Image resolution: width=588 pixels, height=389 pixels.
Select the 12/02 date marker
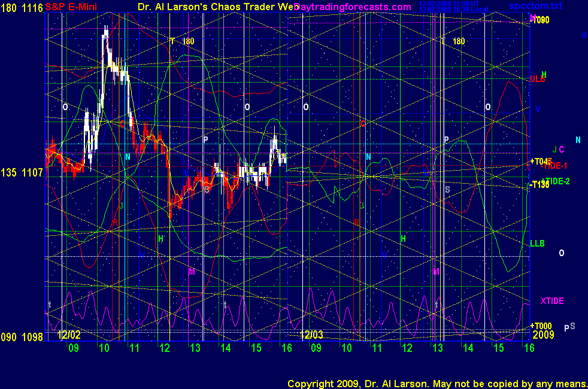[x=68, y=336]
